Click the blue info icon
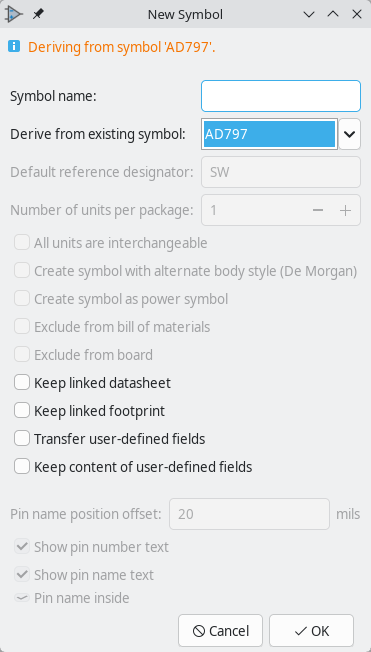This screenshot has height=652, width=371. (14, 46)
